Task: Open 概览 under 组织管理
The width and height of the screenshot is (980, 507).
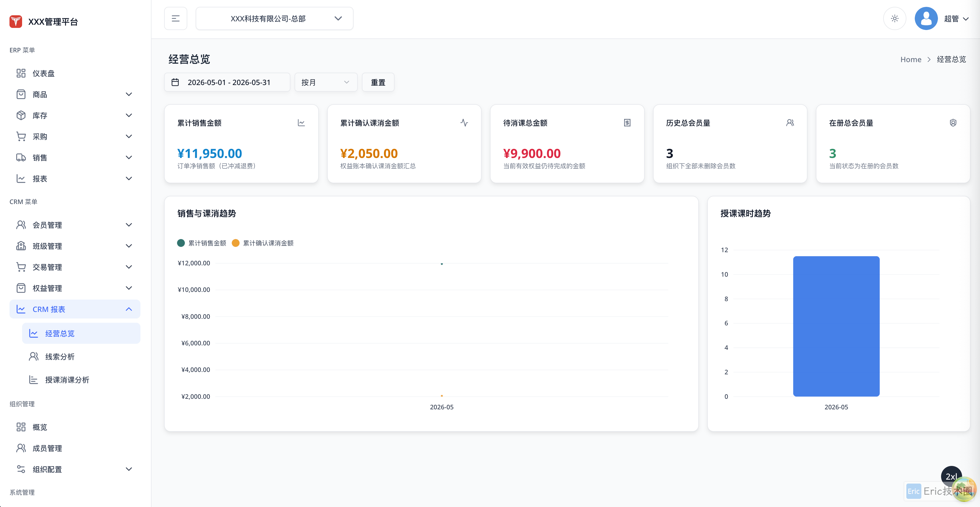Action: tap(75, 427)
